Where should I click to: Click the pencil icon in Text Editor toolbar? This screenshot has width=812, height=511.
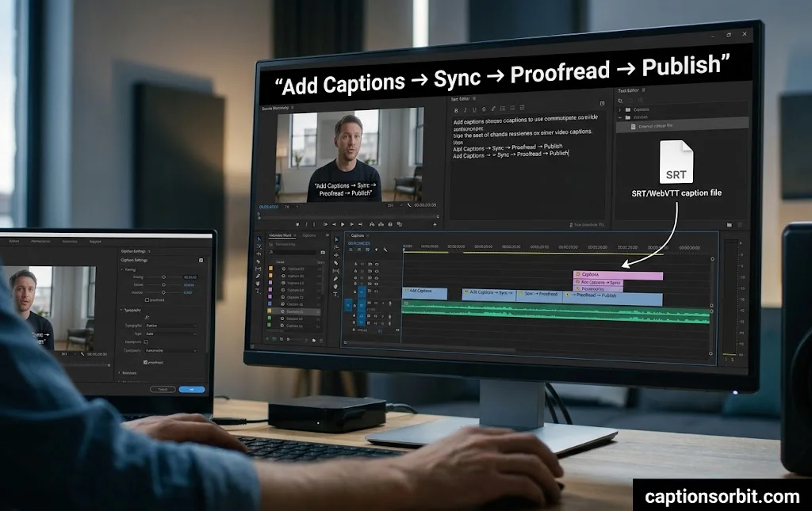493,108
